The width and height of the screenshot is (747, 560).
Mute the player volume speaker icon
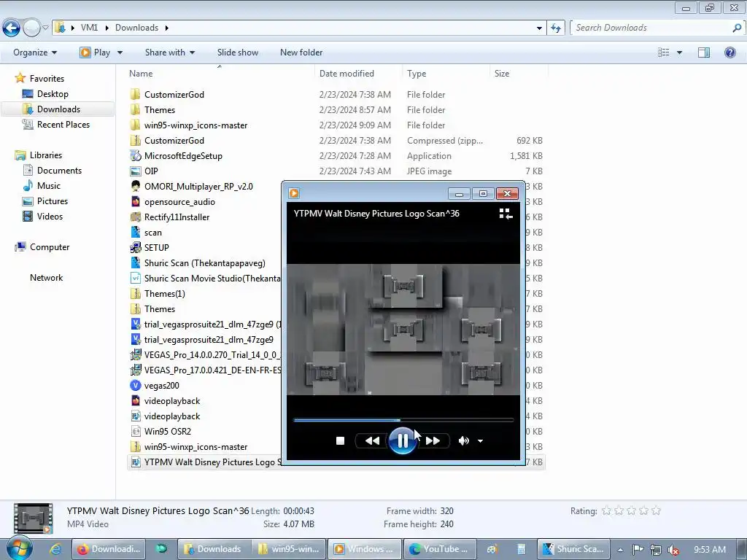click(x=463, y=441)
